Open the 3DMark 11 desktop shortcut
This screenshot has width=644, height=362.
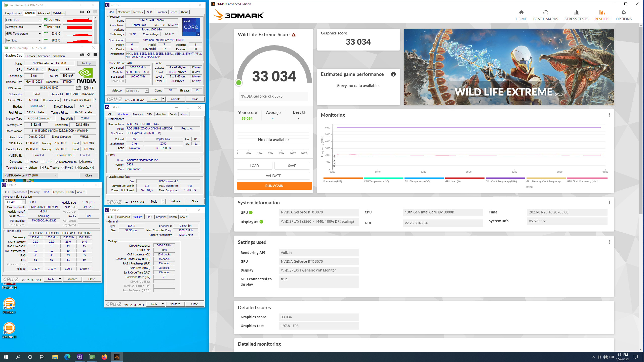[x=9, y=330]
